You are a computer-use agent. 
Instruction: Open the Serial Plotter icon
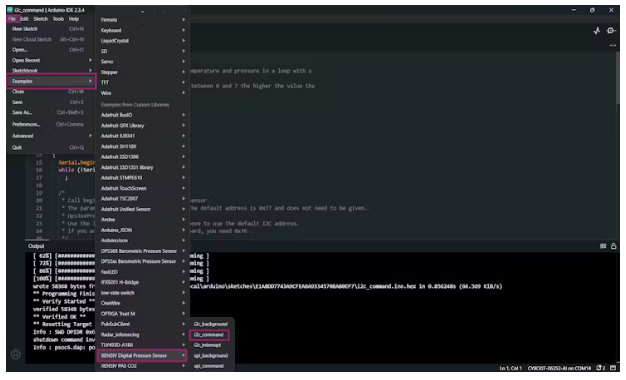(597, 31)
